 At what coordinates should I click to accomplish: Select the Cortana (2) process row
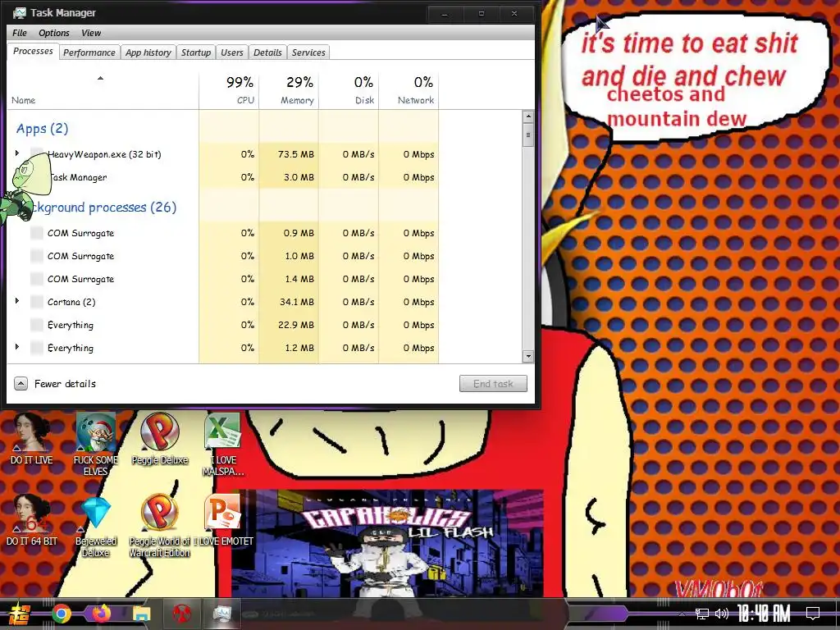click(x=223, y=302)
